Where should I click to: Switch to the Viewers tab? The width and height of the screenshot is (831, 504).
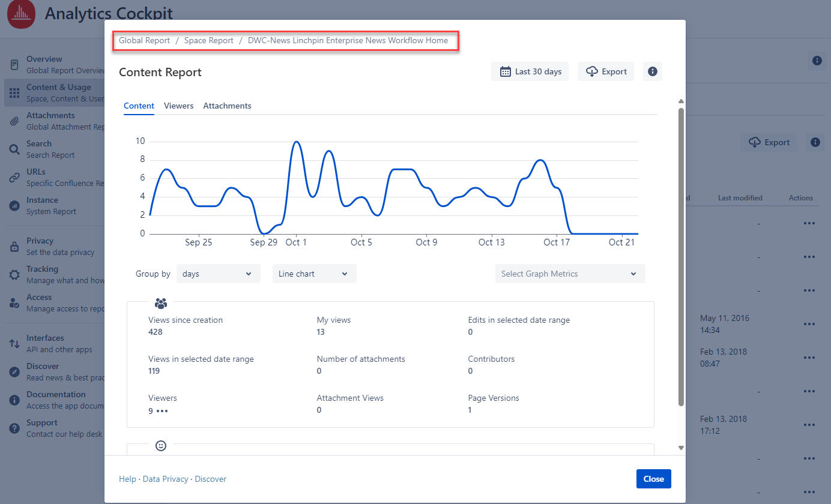pos(178,106)
